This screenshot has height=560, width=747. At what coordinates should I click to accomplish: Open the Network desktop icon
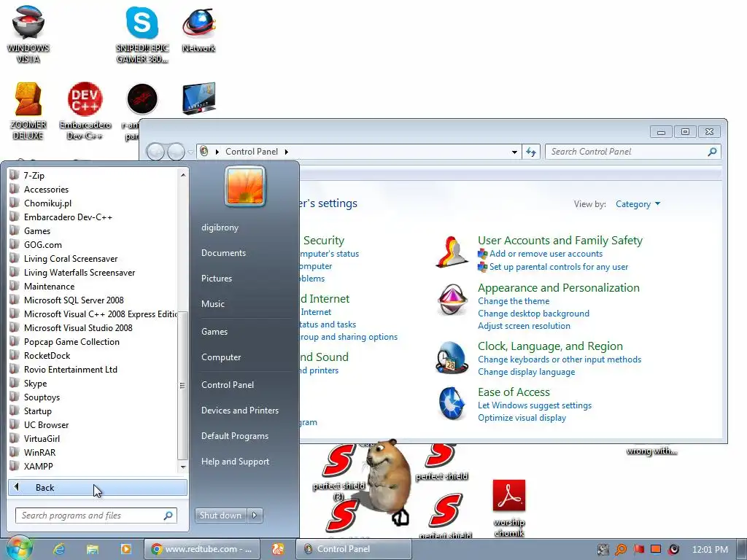click(x=198, y=29)
